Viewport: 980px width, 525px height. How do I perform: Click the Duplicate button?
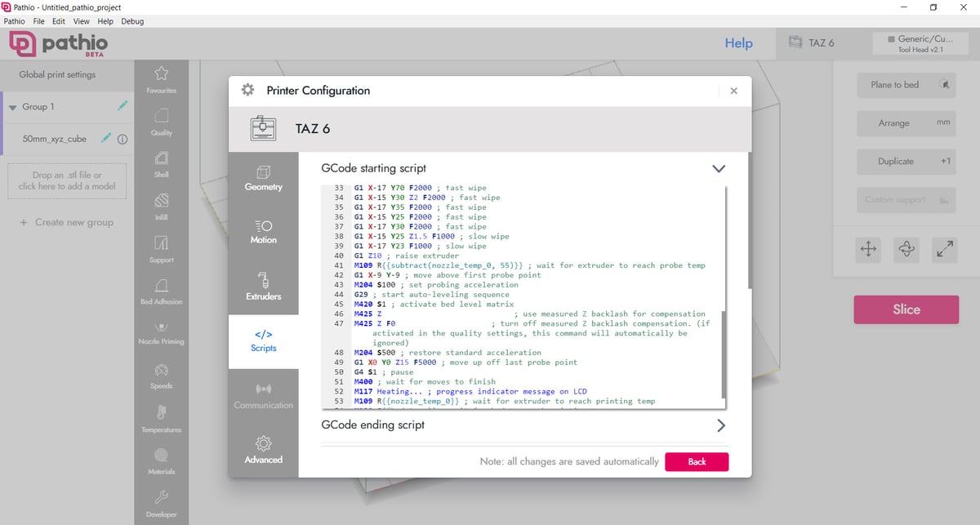pyautogui.click(x=906, y=162)
